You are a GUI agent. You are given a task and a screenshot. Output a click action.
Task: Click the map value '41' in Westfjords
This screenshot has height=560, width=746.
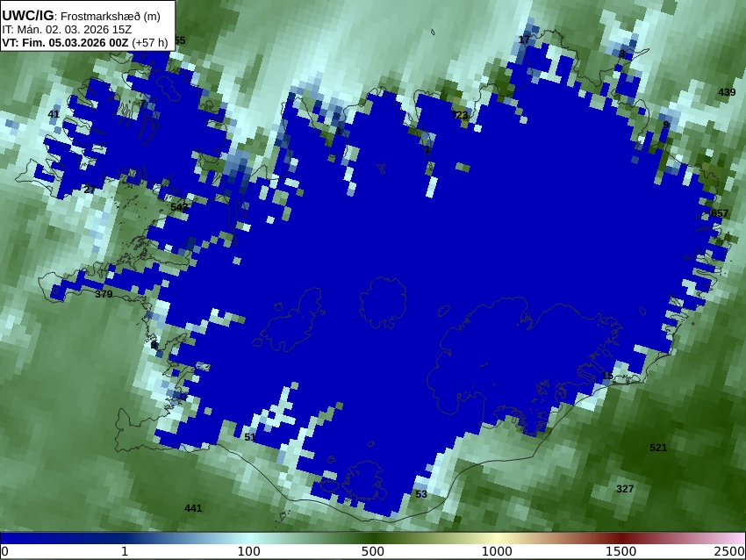click(54, 114)
